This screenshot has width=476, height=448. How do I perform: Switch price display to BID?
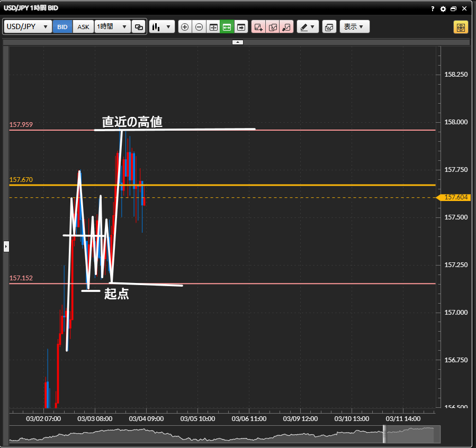tap(62, 27)
